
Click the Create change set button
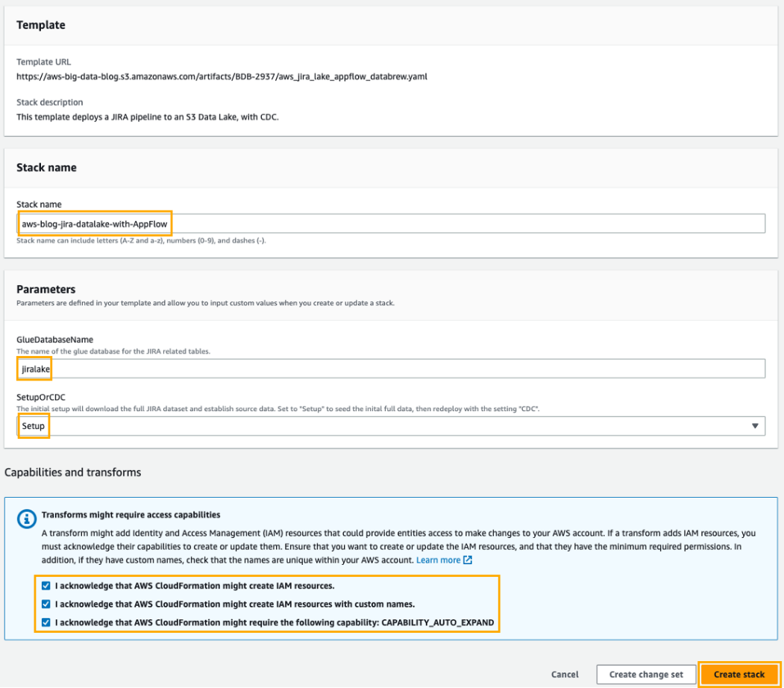pyautogui.click(x=646, y=675)
